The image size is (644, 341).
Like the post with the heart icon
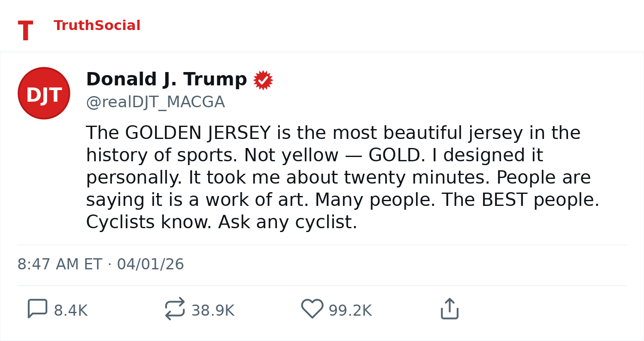312,309
